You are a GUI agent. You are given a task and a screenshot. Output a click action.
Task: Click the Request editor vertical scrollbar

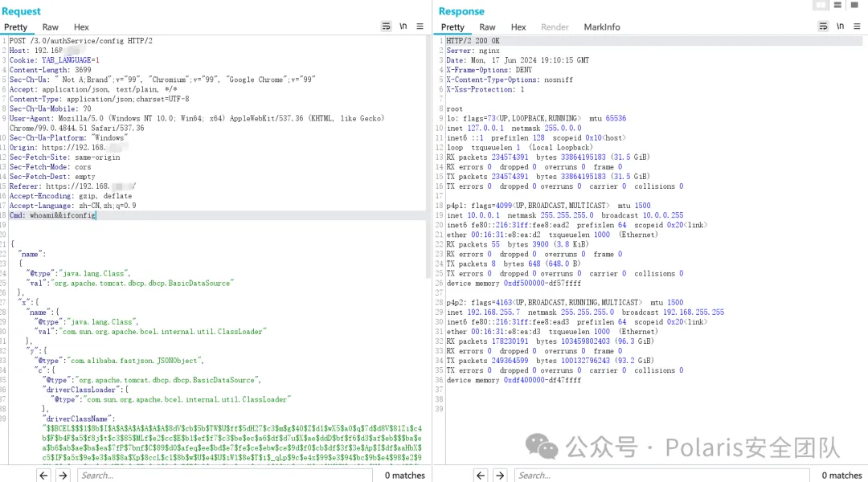[428, 157]
